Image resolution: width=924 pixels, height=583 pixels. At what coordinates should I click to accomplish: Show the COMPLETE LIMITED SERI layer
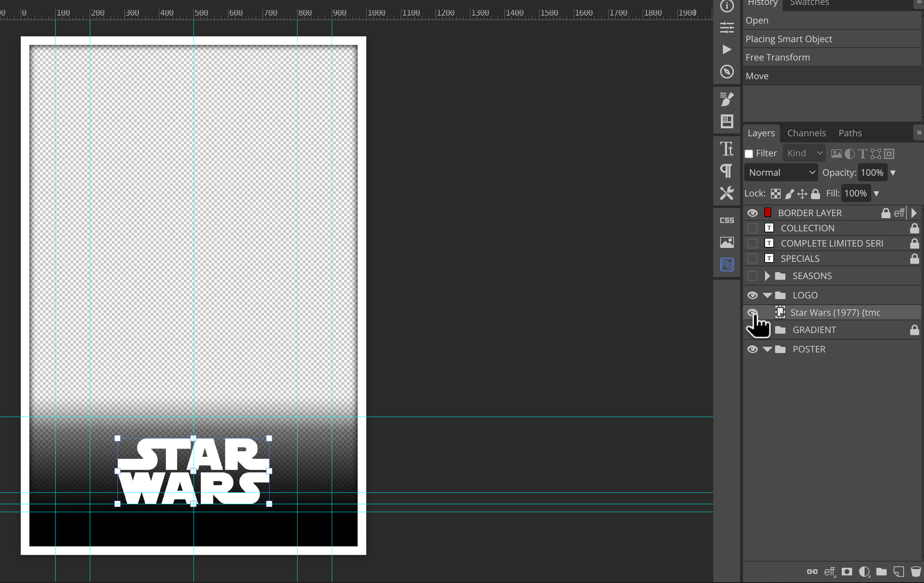(753, 243)
